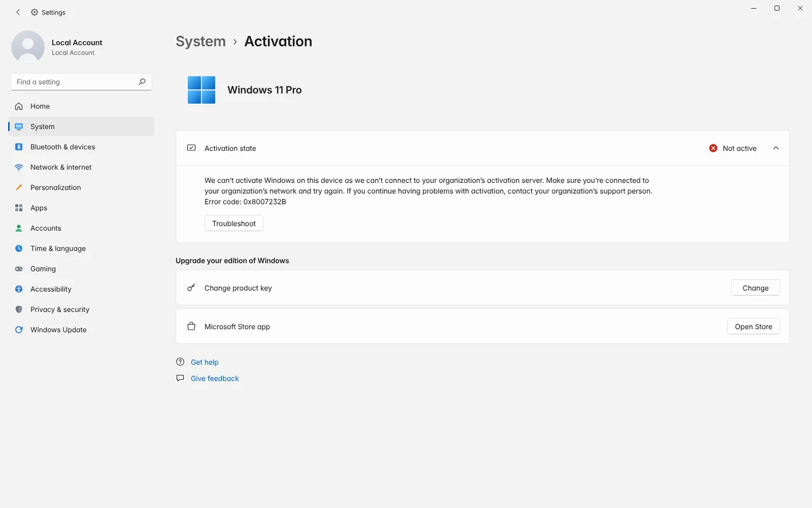Click System in the breadcrumb
The height and width of the screenshot is (508, 812).
(x=201, y=41)
